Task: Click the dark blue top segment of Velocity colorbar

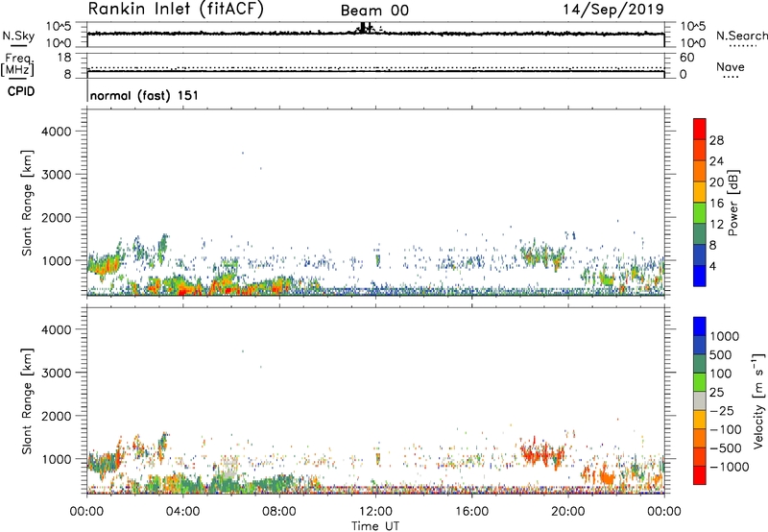Action: coord(700,326)
